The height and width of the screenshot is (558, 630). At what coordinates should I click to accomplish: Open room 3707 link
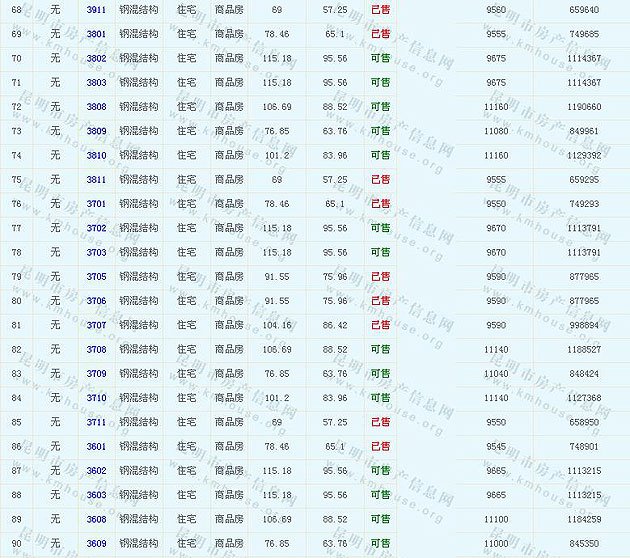pos(96,325)
